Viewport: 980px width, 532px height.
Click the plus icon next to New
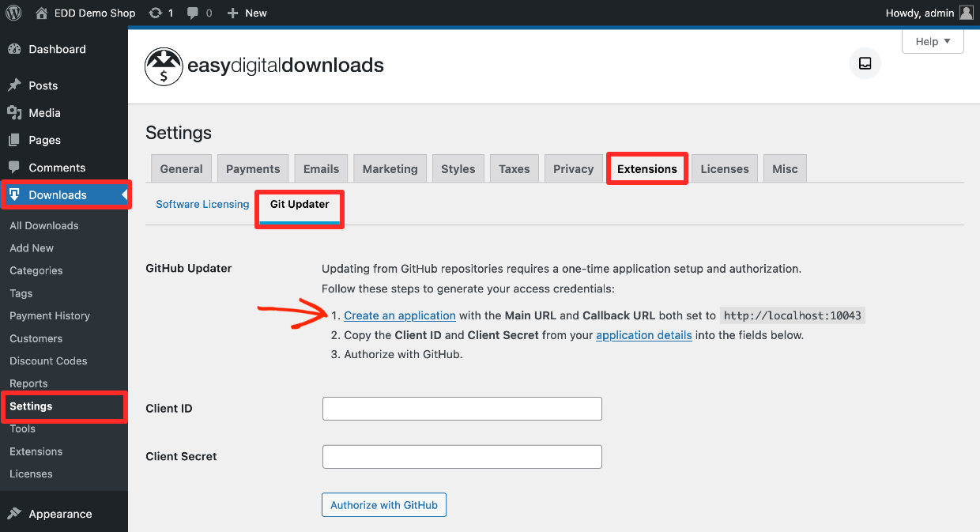(232, 13)
